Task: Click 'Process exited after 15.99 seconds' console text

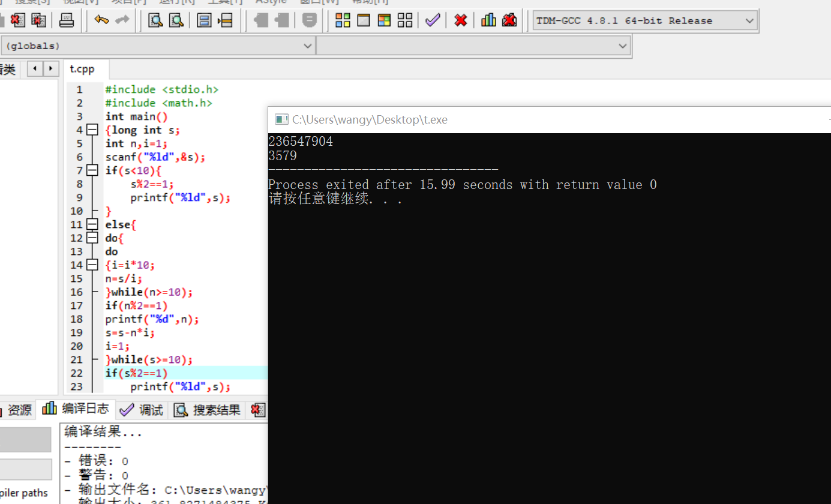Action: [390, 185]
